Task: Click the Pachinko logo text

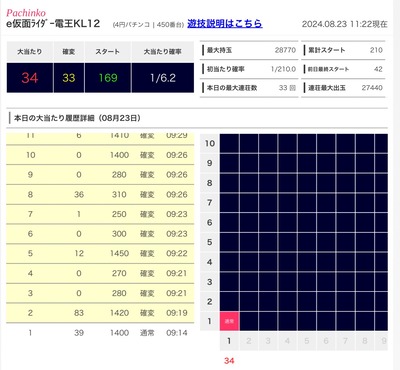Action: tap(26, 13)
